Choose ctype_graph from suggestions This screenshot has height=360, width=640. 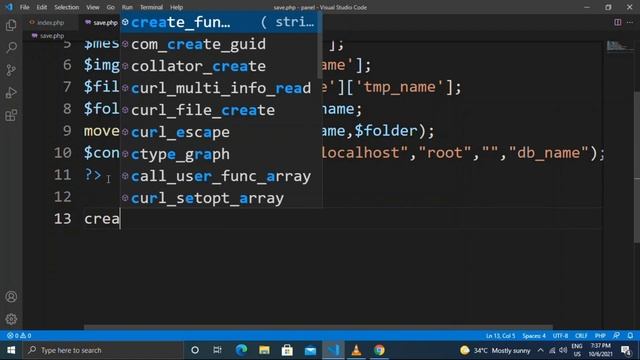[x=219, y=154]
